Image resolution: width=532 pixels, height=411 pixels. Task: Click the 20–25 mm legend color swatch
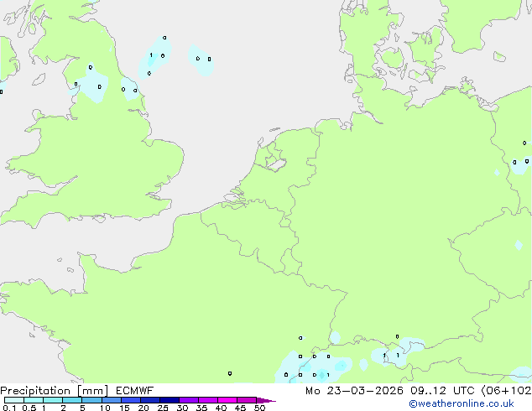150,400
